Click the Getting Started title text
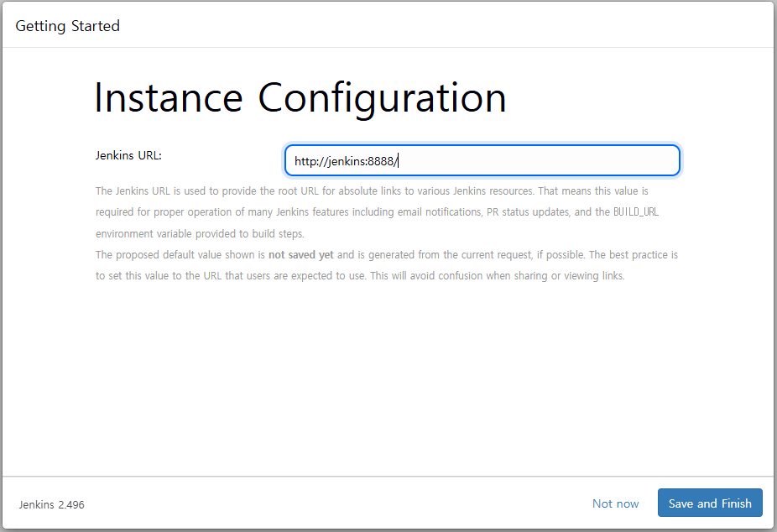Screen dimensions: 777x532 67,26
